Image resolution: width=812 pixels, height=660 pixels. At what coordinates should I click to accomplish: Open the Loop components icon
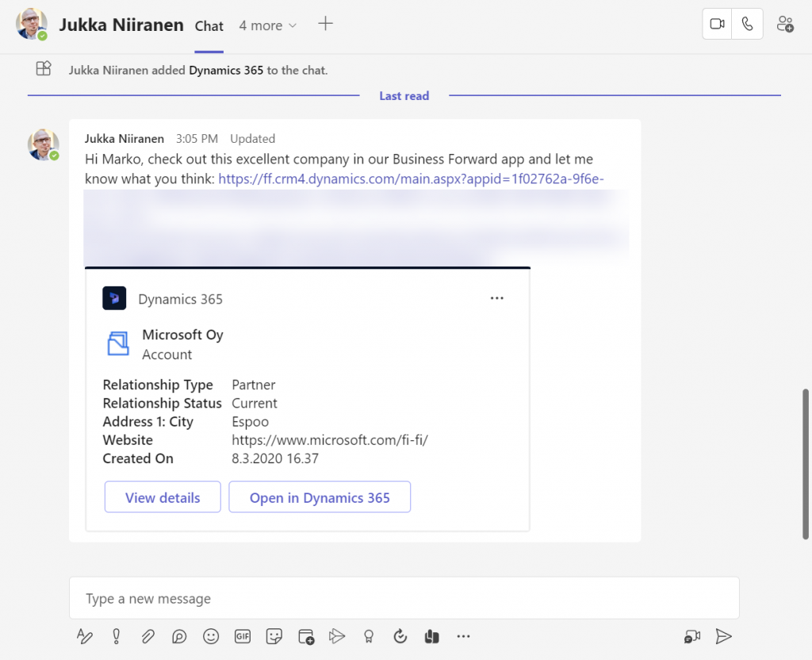click(x=179, y=636)
